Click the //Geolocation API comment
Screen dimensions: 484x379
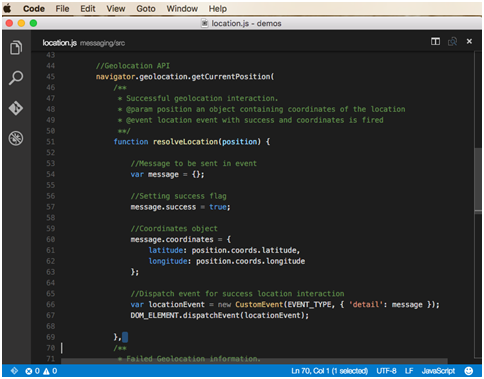coord(133,66)
